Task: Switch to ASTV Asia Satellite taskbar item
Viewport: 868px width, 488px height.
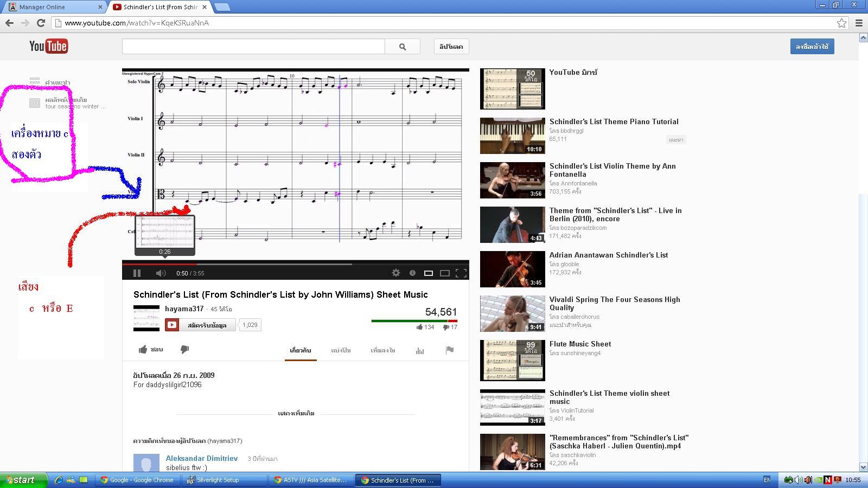Action: (x=311, y=480)
